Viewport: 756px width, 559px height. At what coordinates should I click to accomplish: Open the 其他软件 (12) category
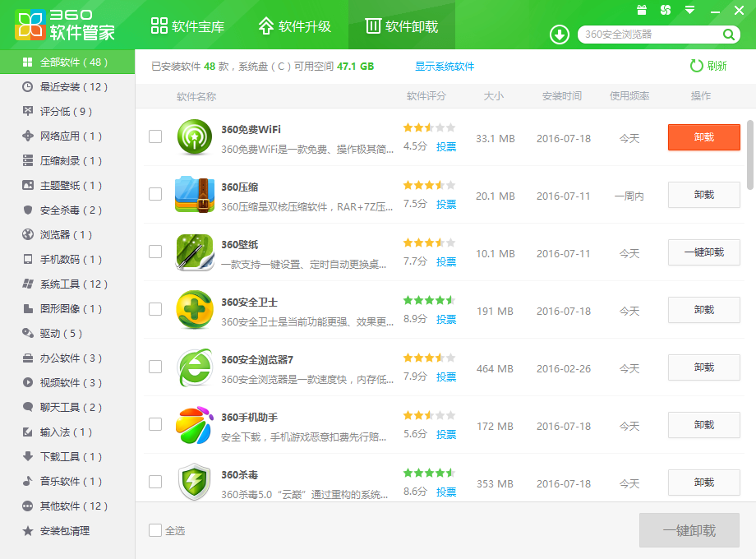(x=67, y=506)
